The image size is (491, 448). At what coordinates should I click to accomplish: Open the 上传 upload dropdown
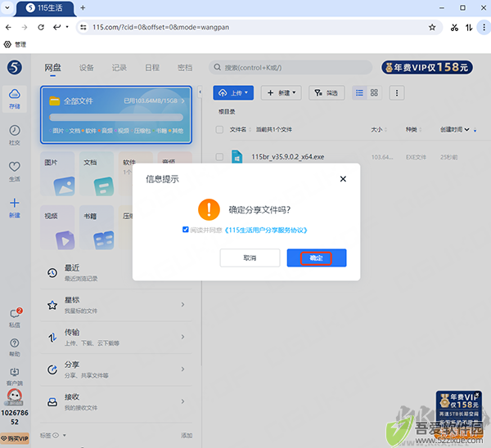click(233, 93)
